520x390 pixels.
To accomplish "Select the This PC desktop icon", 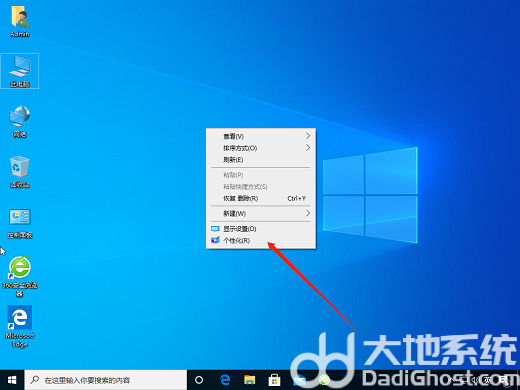I will click(20, 71).
